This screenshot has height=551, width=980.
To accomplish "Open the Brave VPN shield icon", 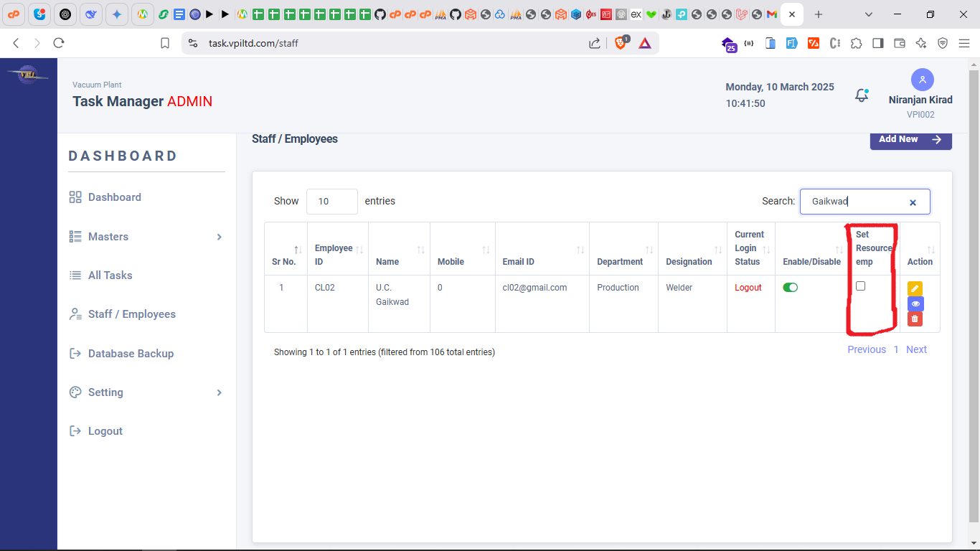I will 943,43.
